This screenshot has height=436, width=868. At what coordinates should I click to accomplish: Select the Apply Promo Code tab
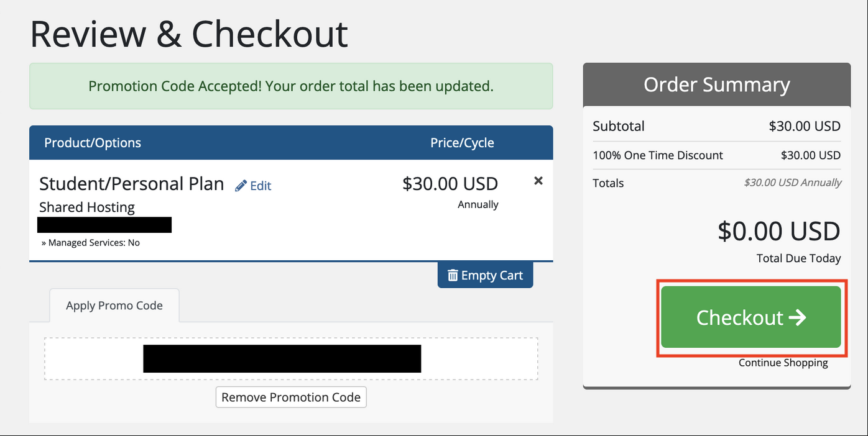click(x=114, y=306)
